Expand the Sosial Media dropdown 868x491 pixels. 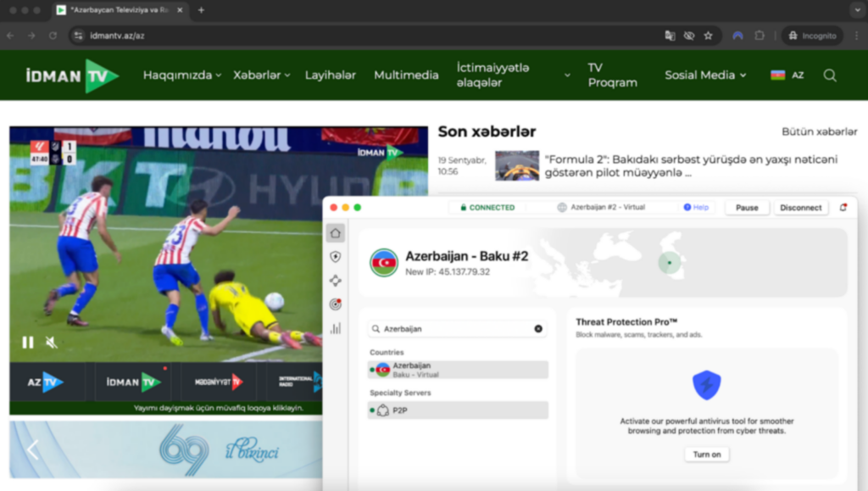pyautogui.click(x=705, y=75)
